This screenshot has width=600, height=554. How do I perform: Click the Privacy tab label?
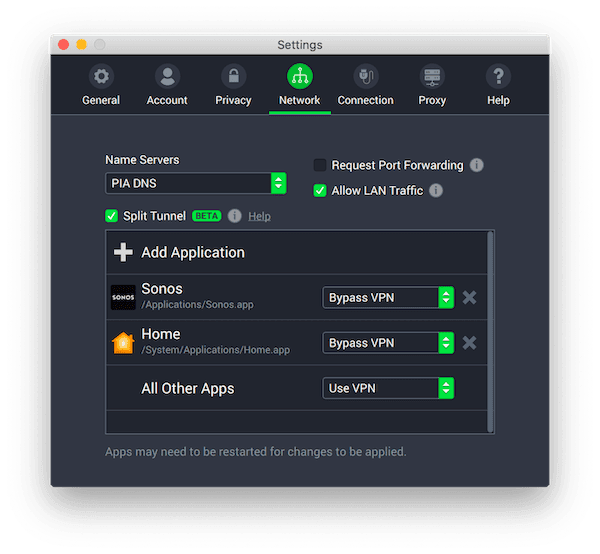(x=233, y=100)
